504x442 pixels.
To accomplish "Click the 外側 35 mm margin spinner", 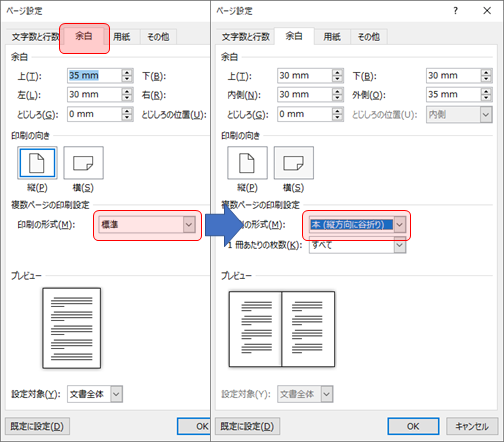I will [x=459, y=95].
